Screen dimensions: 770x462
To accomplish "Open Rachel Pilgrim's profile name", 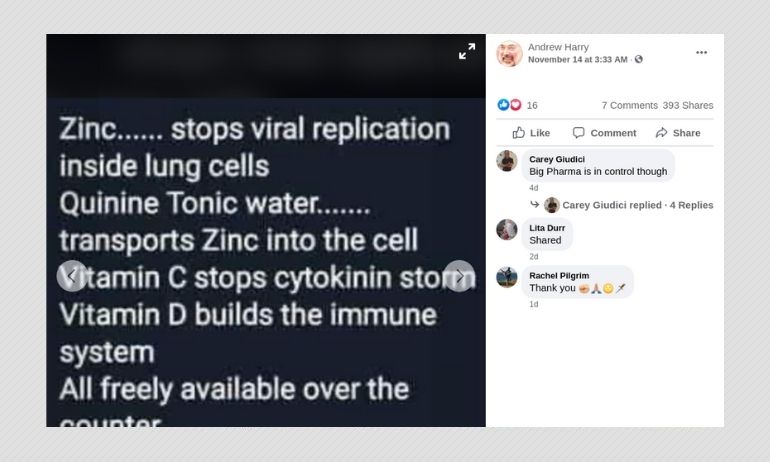I will pos(559,275).
